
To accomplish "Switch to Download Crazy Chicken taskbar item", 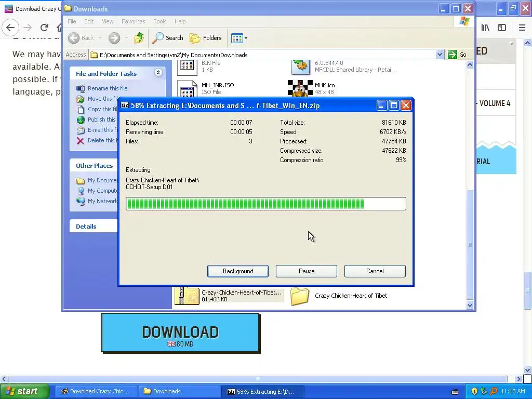I will tap(96, 391).
